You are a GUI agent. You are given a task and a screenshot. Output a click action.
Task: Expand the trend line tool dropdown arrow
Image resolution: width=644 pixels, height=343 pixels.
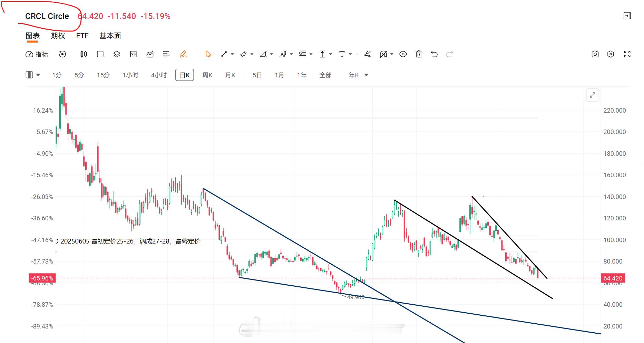232,54
